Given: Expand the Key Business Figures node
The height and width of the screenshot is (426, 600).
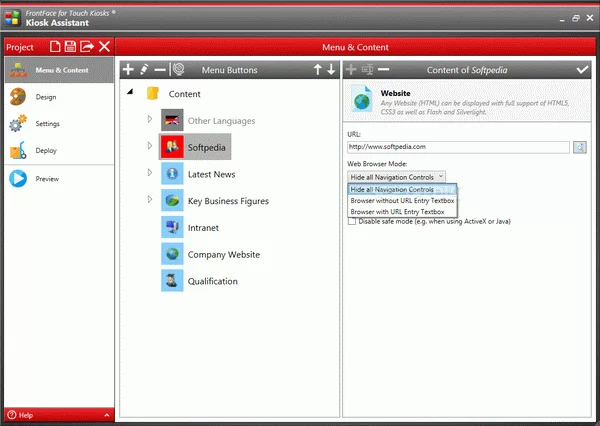Looking at the screenshot, I should (150, 199).
